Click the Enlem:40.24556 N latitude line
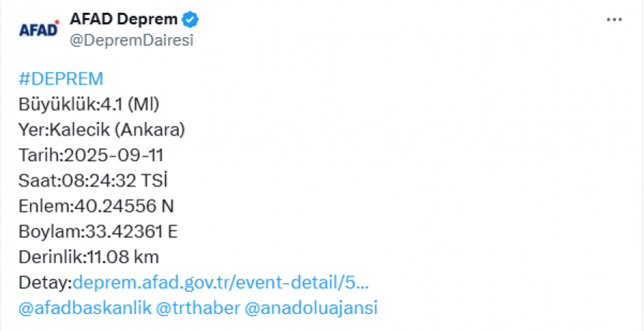The height and width of the screenshot is (331, 644). tap(96, 207)
